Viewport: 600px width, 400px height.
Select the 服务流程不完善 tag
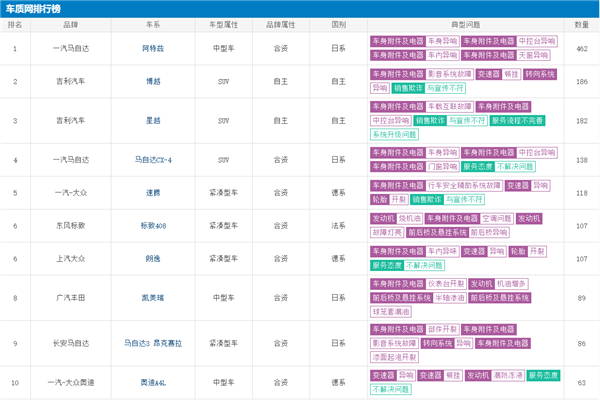click(517, 121)
